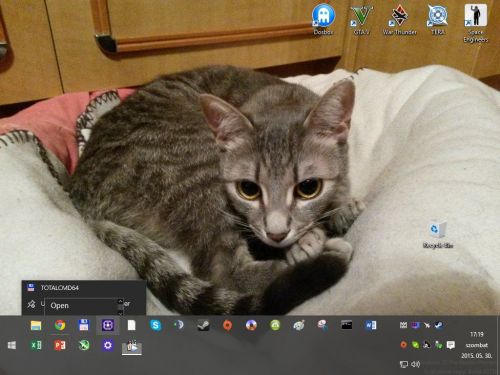Select the Dosbox desktop shortcut

tap(323, 19)
